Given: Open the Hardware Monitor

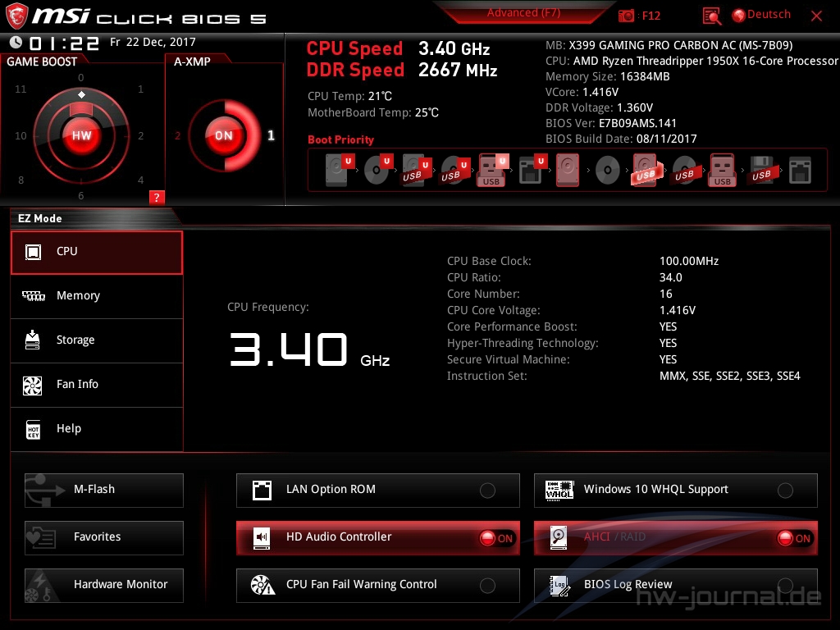Looking at the screenshot, I should (x=103, y=585).
